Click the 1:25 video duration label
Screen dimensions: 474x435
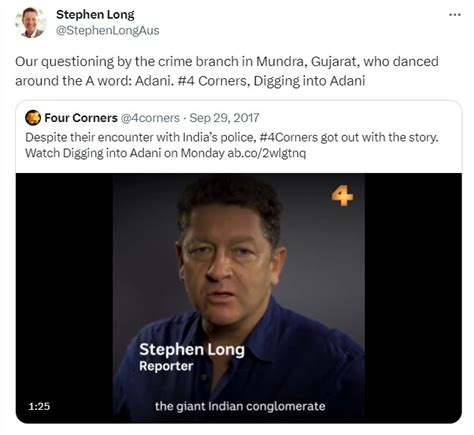tap(39, 406)
